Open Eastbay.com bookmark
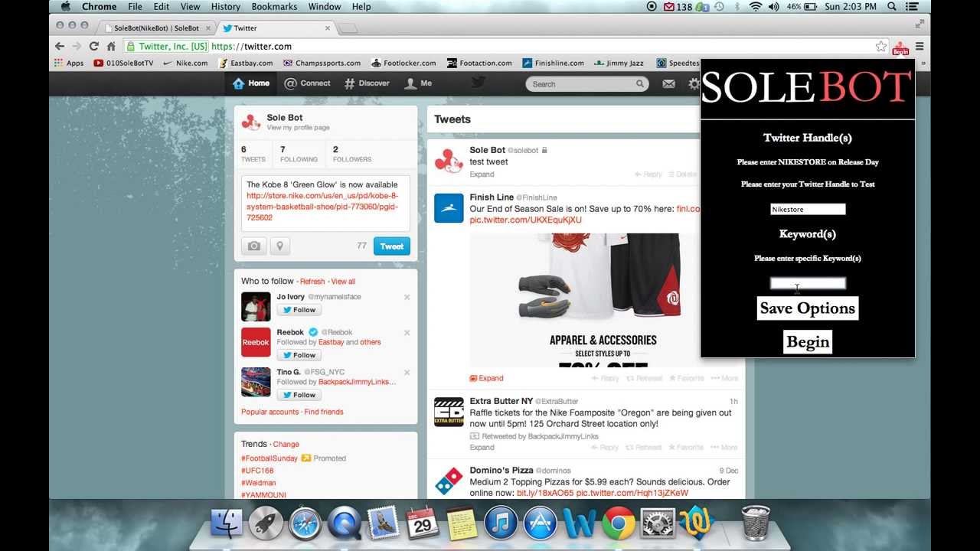Image resolution: width=980 pixels, height=551 pixels. (245, 63)
